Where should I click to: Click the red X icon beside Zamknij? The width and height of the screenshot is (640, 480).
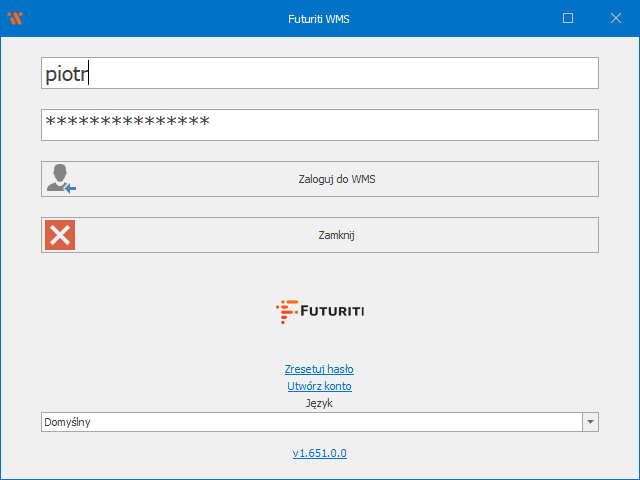(x=60, y=235)
